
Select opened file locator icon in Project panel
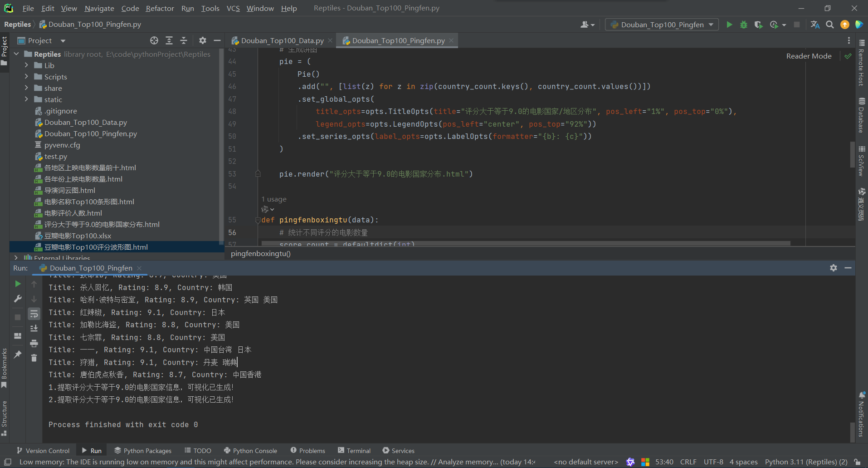[x=154, y=40]
